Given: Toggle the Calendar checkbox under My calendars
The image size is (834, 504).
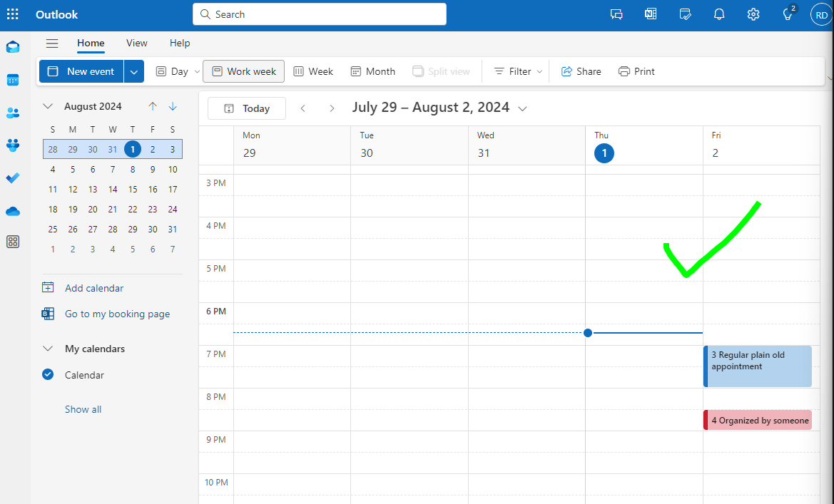Looking at the screenshot, I should [x=48, y=374].
